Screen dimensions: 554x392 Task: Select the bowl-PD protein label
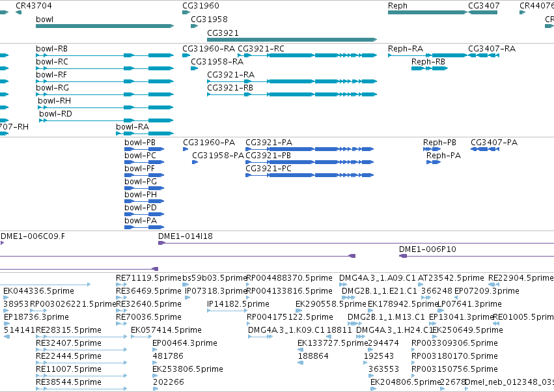[x=141, y=208]
